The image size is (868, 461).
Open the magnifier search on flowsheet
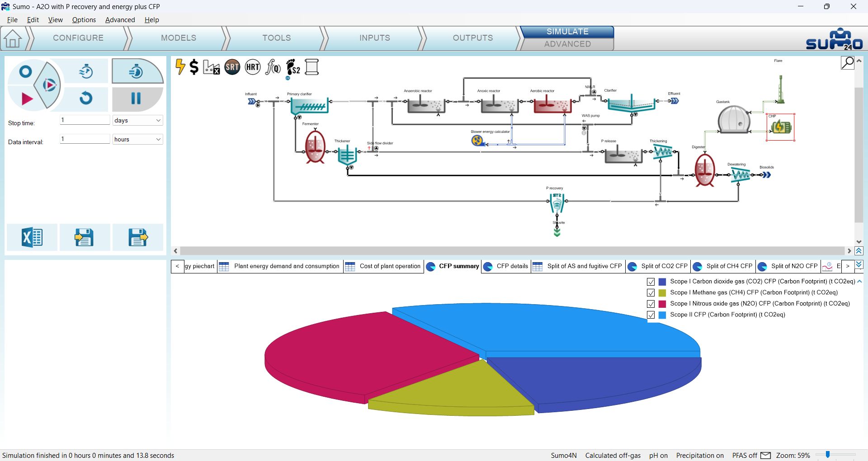pyautogui.click(x=848, y=62)
